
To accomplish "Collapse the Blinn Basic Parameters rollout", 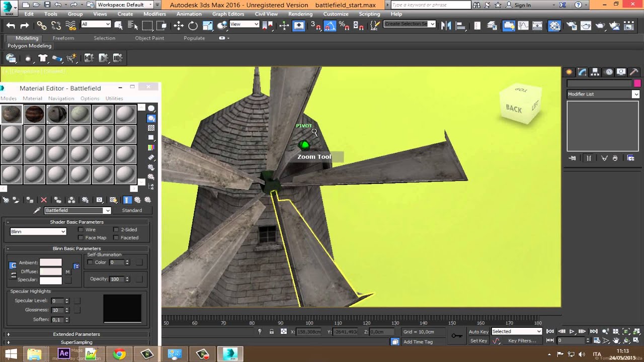I will point(76,248).
